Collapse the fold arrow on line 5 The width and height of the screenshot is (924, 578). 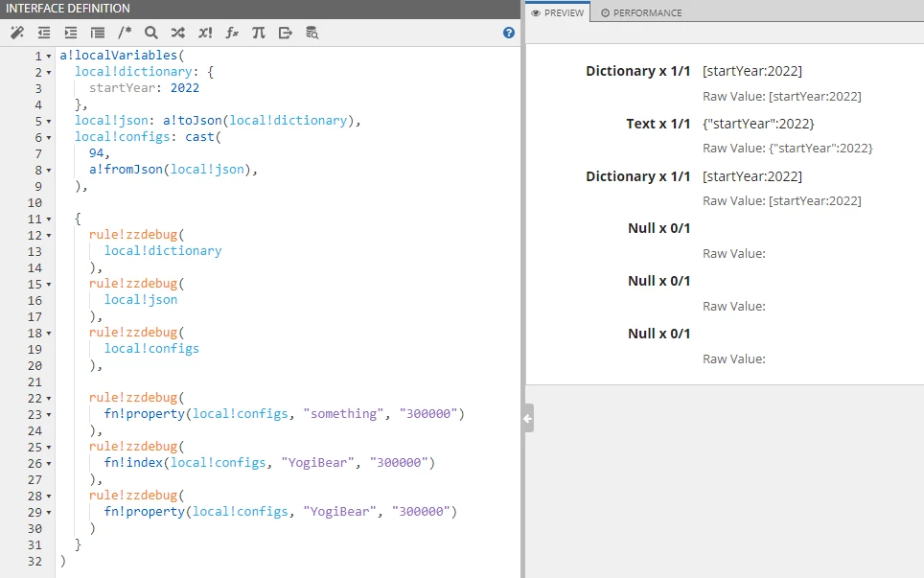49,122
